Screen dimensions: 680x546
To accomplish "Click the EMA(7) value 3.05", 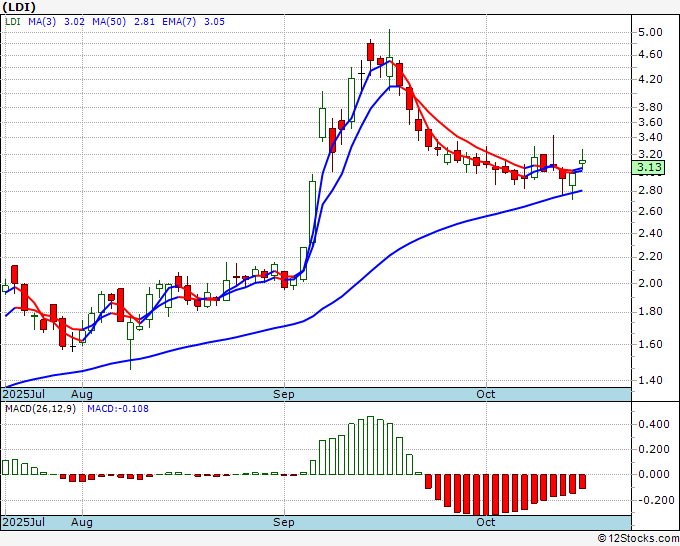I will coord(214,21).
